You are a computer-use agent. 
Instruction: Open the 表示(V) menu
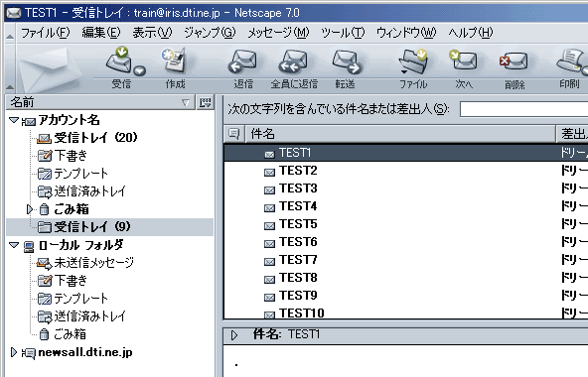152,33
